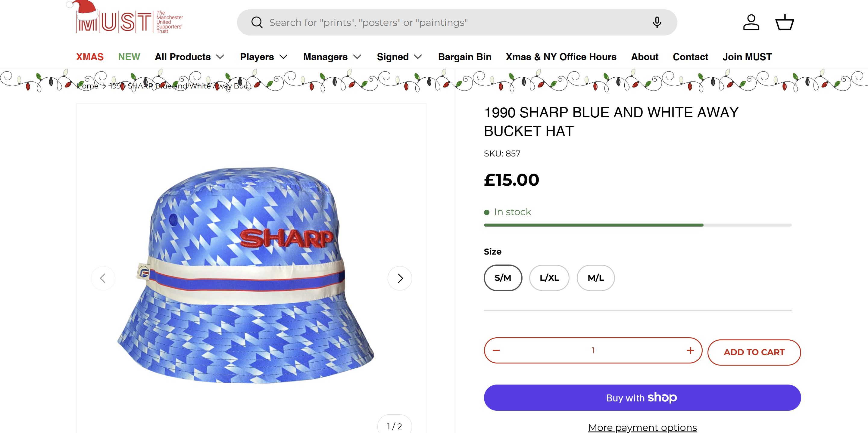The height and width of the screenshot is (433, 868).
Task: Open the Bargain Bin menu item
Action: [465, 57]
